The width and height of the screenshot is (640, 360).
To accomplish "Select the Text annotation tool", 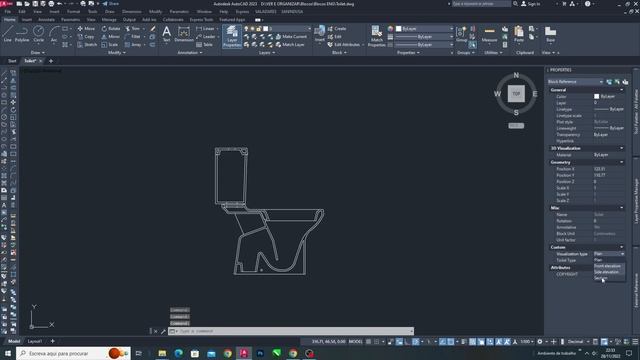I will pos(167,34).
